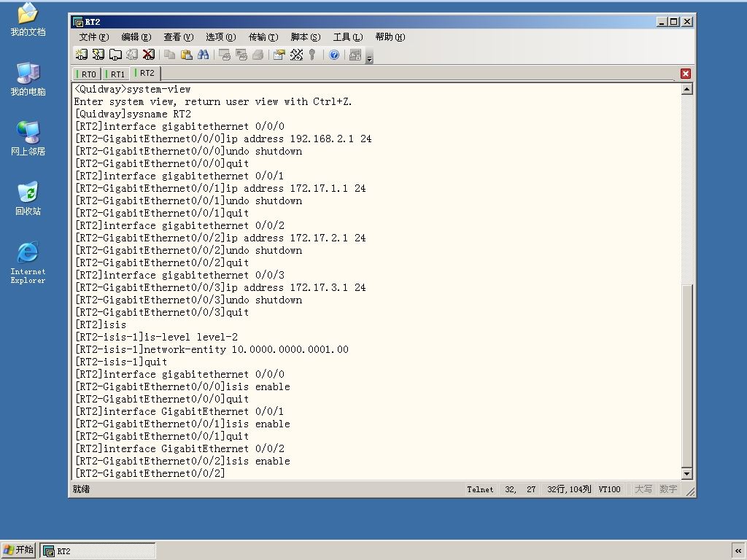Click the grayed Reconnect icon

point(132,55)
